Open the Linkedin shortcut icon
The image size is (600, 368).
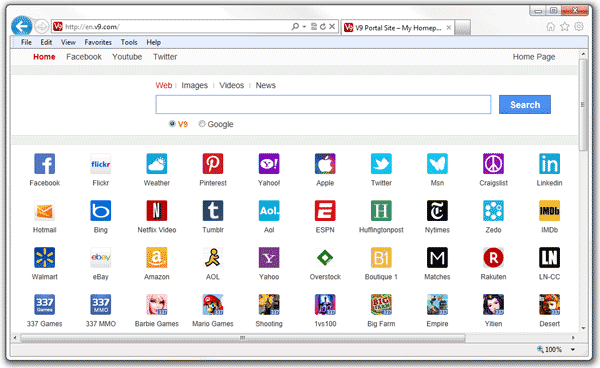[x=549, y=164]
